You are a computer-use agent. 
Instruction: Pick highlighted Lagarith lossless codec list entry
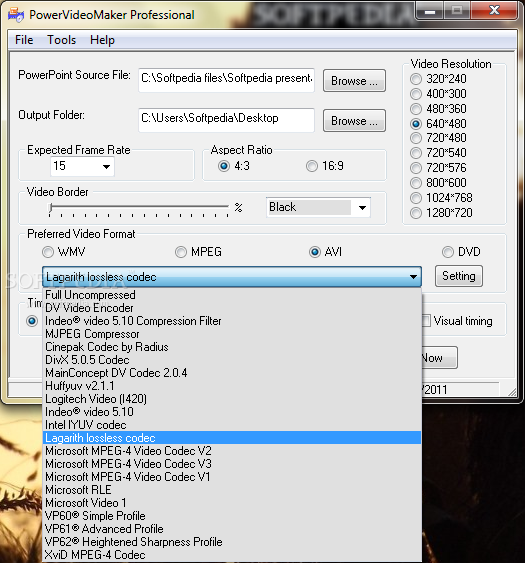(232, 438)
